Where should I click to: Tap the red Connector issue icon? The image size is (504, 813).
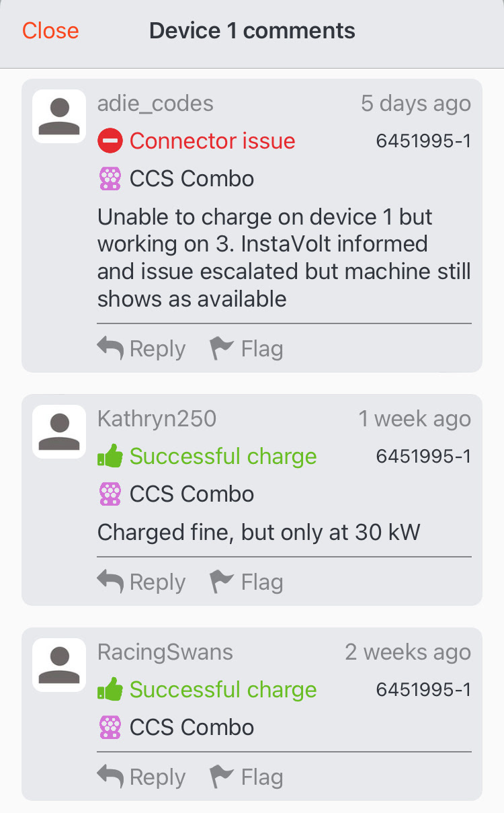point(110,141)
